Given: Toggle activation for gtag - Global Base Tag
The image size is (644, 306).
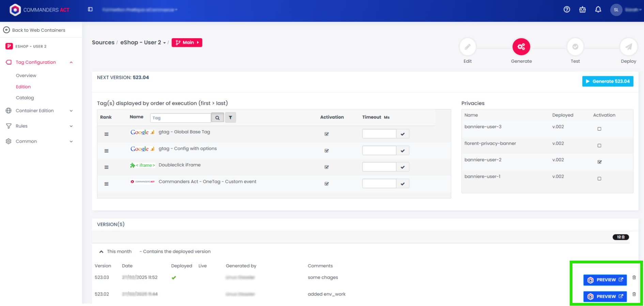Looking at the screenshot, I should (x=326, y=134).
